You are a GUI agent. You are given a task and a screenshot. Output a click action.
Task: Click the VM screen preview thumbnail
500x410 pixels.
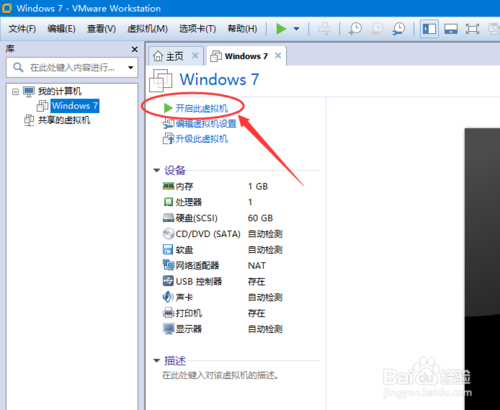pyautogui.click(x=482, y=269)
